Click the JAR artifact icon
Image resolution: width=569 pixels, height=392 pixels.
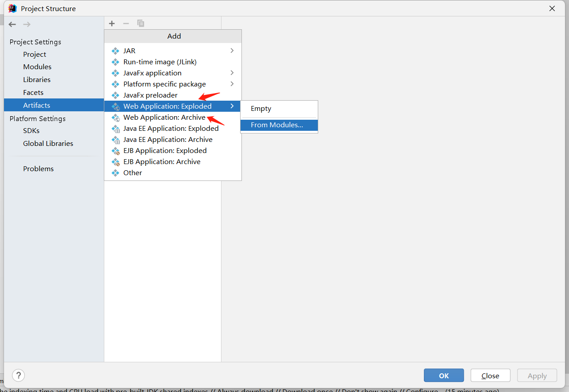[115, 51]
